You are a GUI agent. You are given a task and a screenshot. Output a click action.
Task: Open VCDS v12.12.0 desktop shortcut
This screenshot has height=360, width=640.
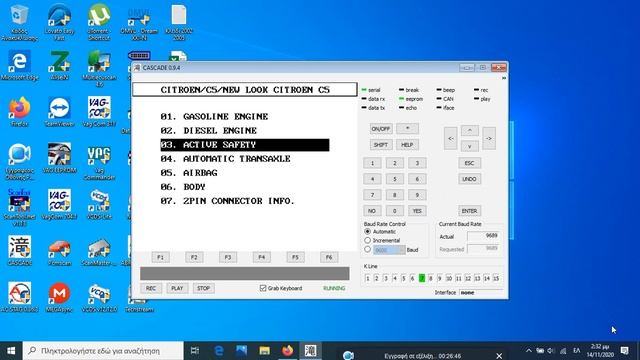tap(99, 297)
